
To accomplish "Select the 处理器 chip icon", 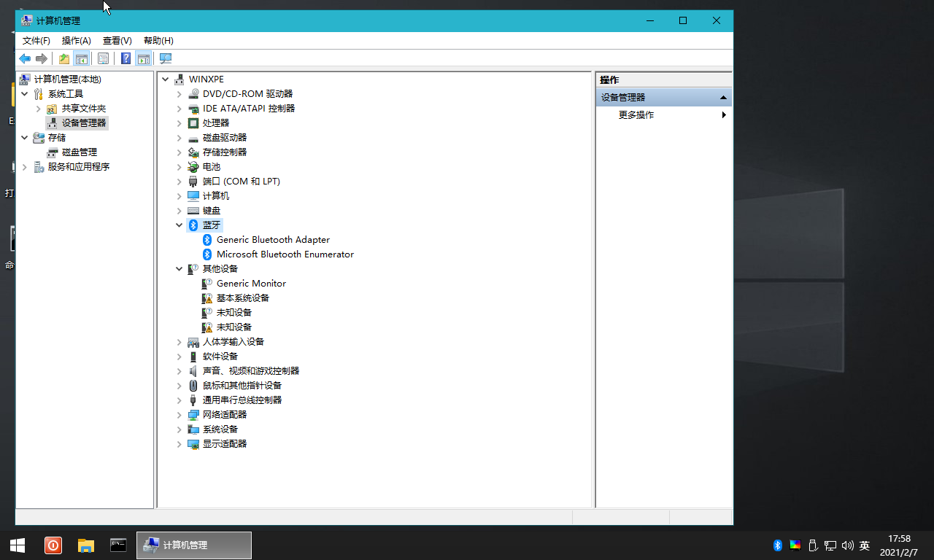I will pyautogui.click(x=193, y=123).
